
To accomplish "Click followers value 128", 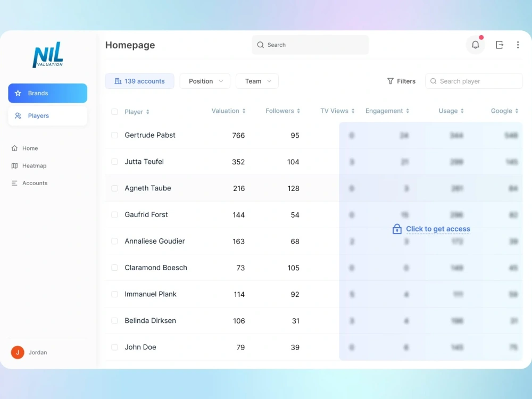I will (x=293, y=188).
